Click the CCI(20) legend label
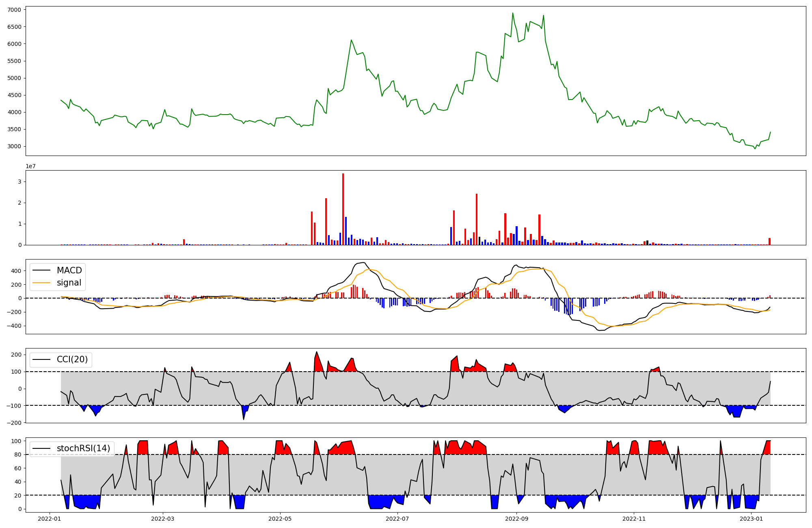 coord(72,359)
